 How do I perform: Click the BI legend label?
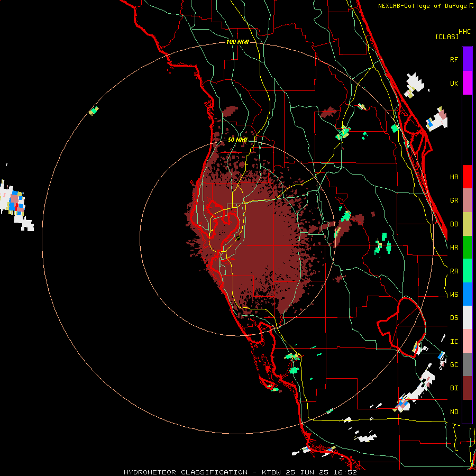pos(454,388)
